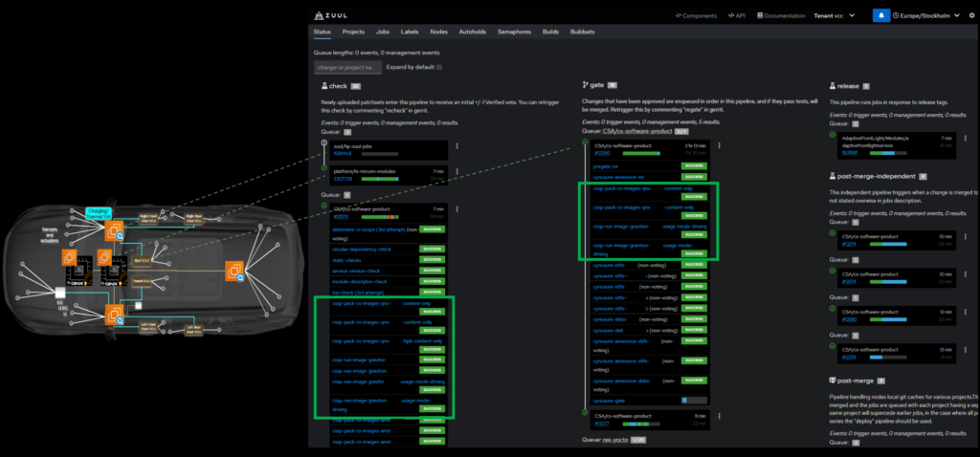Open the static-checks job link
Screen dimensions: 980x457
pyautogui.click(x=346, y=260)
